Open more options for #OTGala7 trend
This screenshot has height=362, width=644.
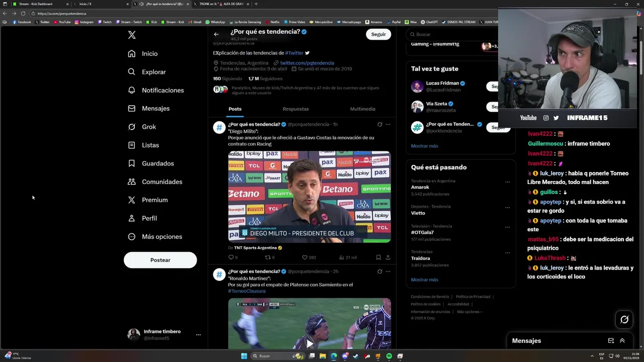point(508,227)
